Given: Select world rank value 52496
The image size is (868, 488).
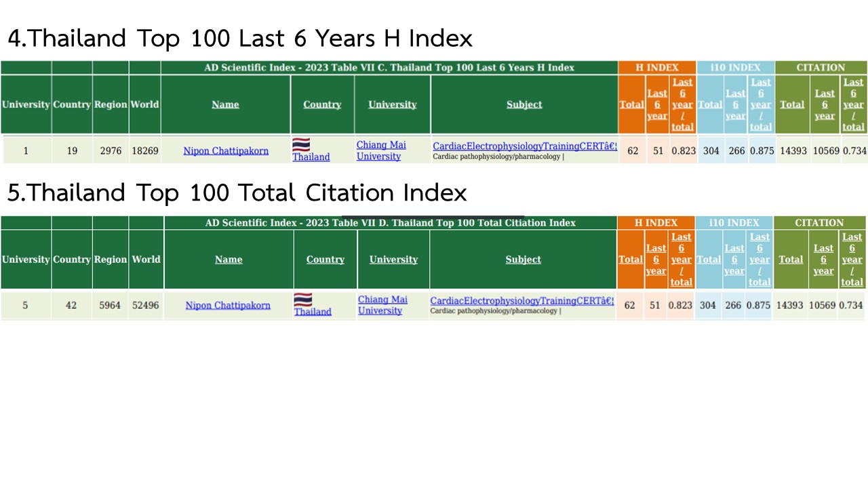Looking at the screenshot, I should click(x=146, y=306).
